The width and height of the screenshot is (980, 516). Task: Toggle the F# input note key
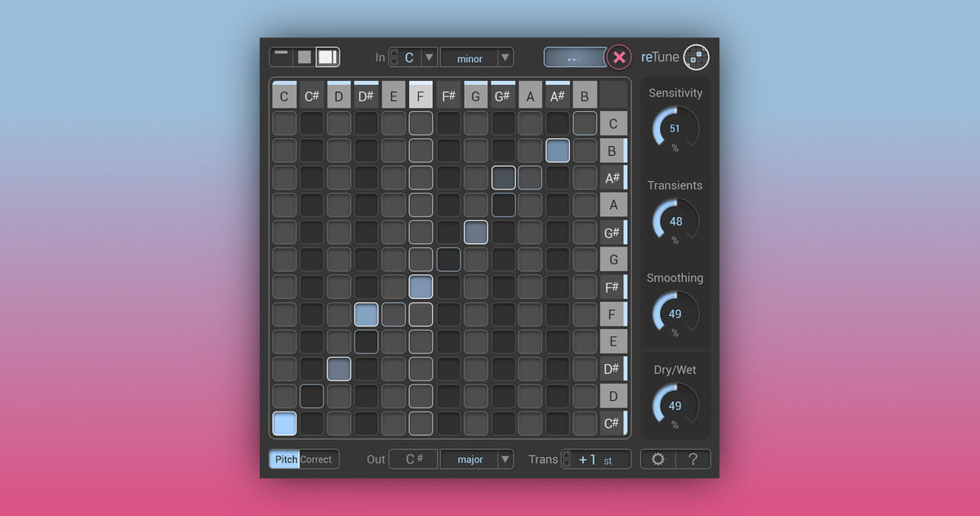point(448,96)
